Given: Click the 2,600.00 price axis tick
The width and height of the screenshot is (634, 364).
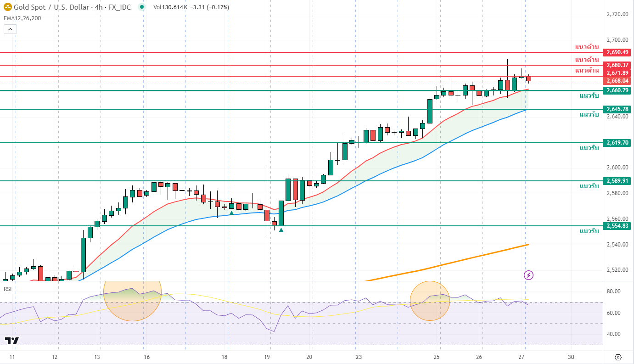Looking at the screenshot, I should [x=617, y=168].
